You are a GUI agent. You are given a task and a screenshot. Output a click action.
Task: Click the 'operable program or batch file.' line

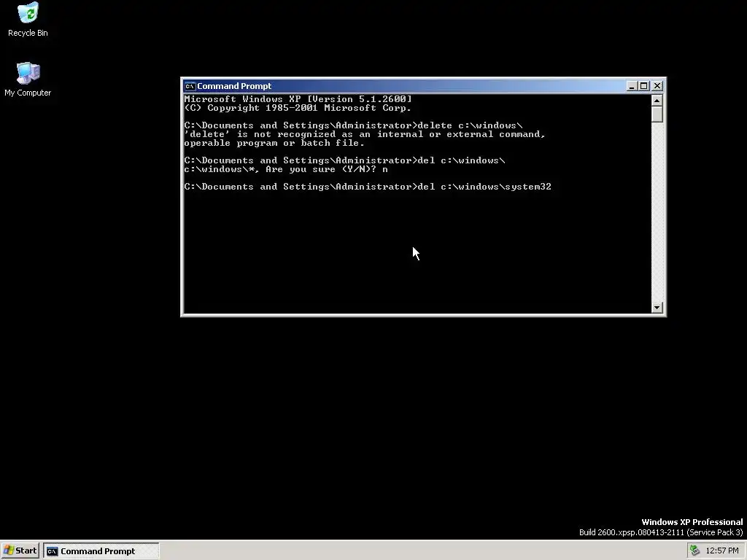click(274, 144)
